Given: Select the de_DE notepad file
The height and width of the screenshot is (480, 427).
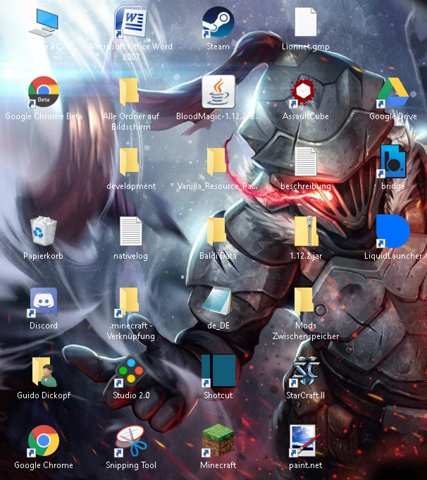Looking at the screenshot, I should [x=217, y=301].
